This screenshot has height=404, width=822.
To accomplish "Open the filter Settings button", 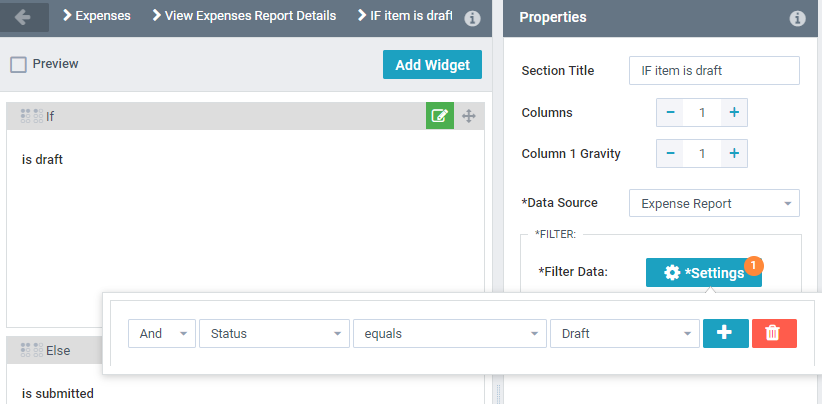I will click(x=703, y=273).
